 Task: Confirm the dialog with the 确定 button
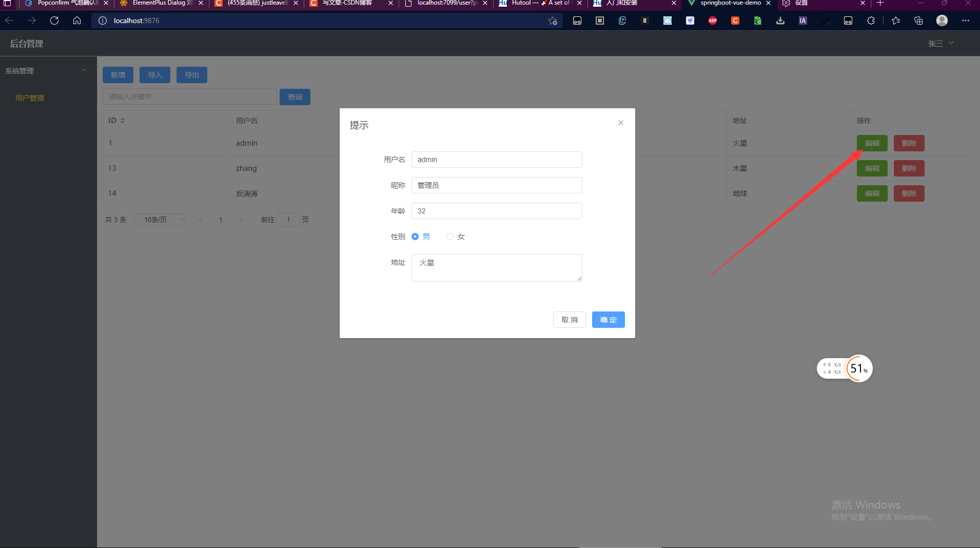[x=607, y=319]
